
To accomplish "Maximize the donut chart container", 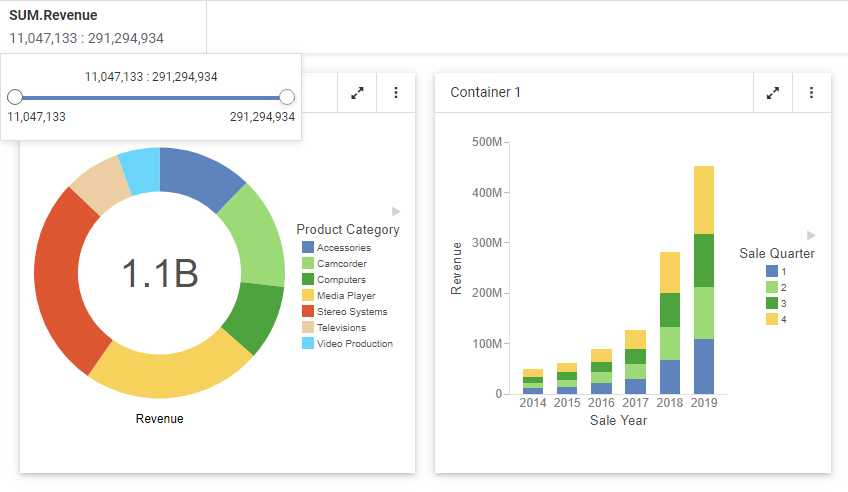I will [x=357, y=93].
